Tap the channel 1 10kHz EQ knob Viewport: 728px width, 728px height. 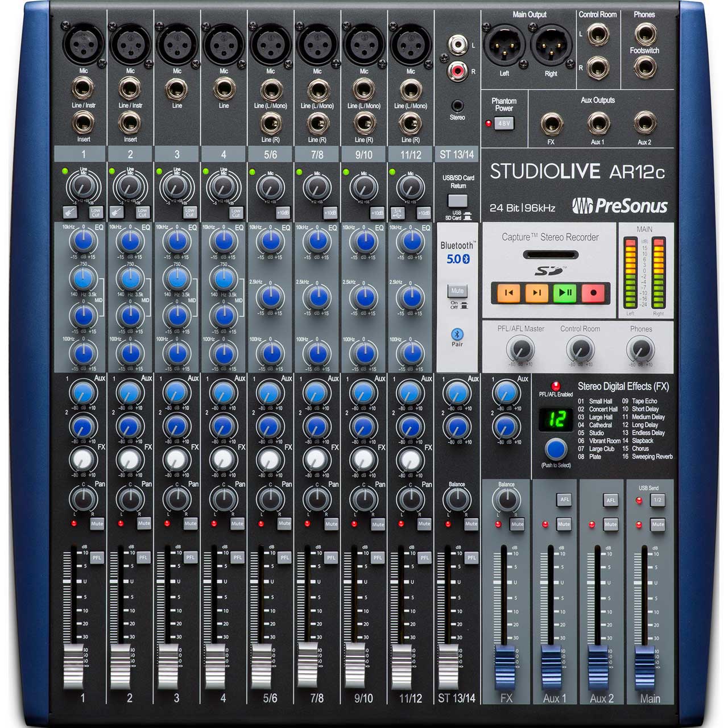[84, 241]
